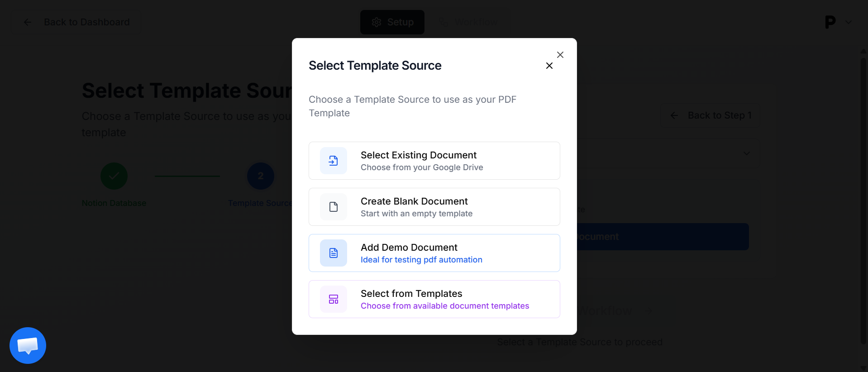868x372 pixels.
Task: Open the chat support bubble
Action: tap(28, 345)
